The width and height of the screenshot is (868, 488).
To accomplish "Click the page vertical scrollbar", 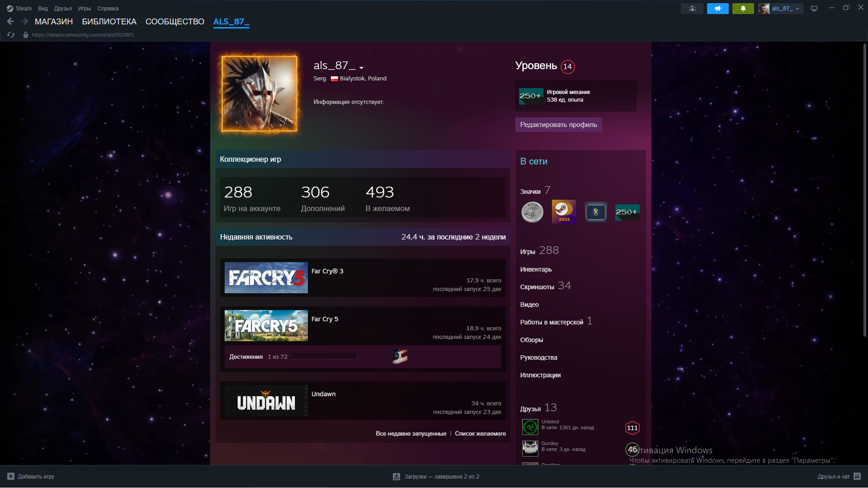I will 864,190.
